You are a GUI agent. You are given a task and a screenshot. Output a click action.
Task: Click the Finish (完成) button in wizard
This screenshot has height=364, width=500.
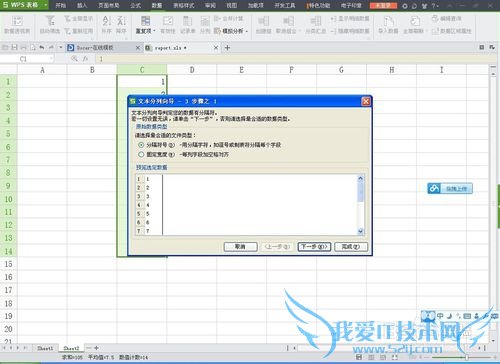pos(351,247)
